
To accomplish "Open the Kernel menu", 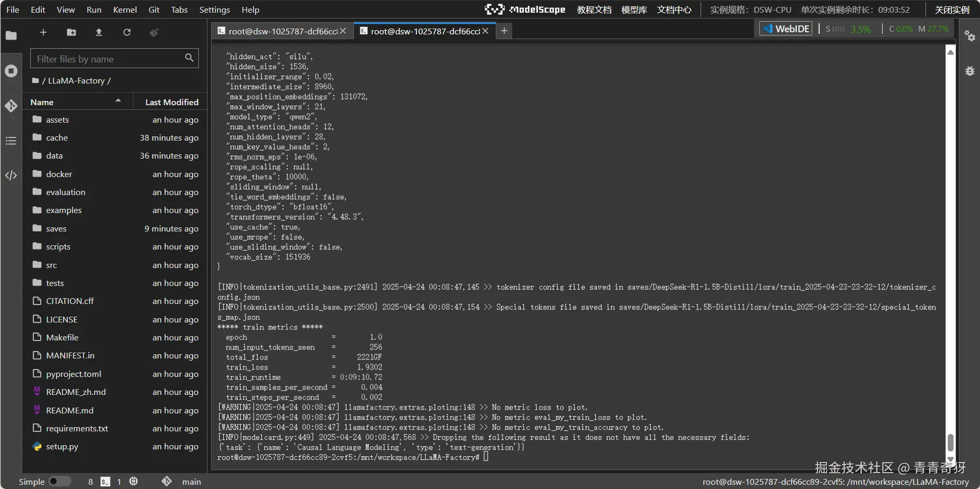I will tap(125, 10).
